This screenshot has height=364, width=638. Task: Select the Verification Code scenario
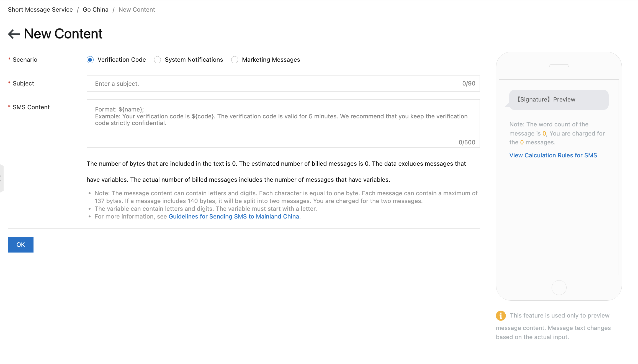(90, 60)
